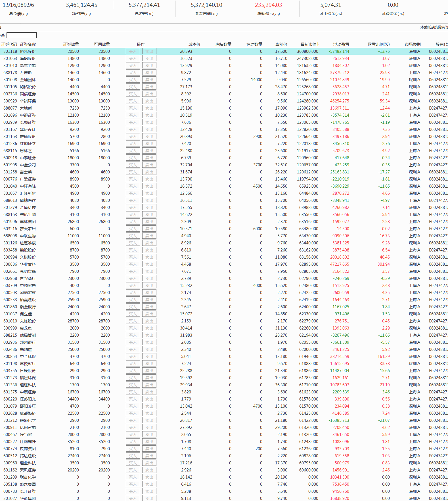Select stock name 中泰证券
This screenshot has width=448, height=501.
28,158
